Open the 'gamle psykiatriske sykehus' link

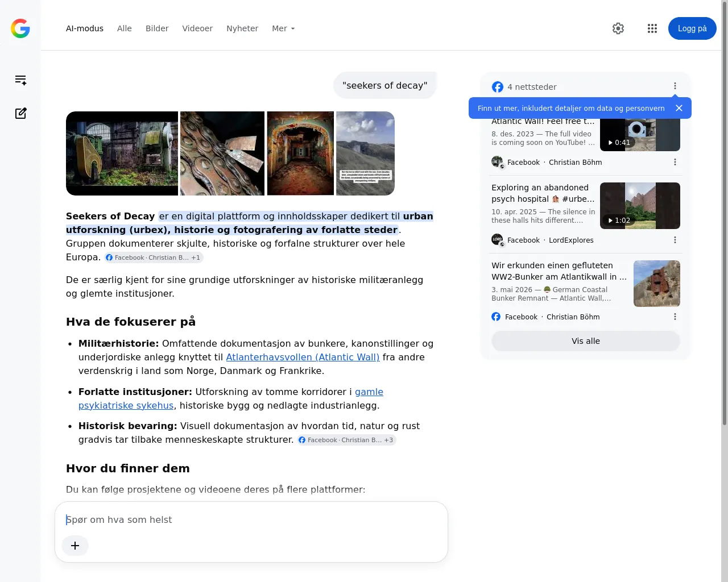coord(230,398)
